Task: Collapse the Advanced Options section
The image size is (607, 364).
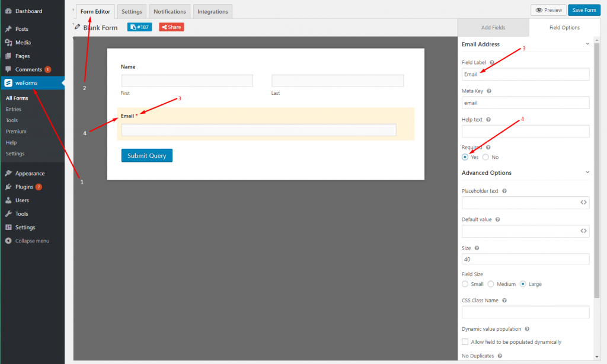Action: point(587,172)
